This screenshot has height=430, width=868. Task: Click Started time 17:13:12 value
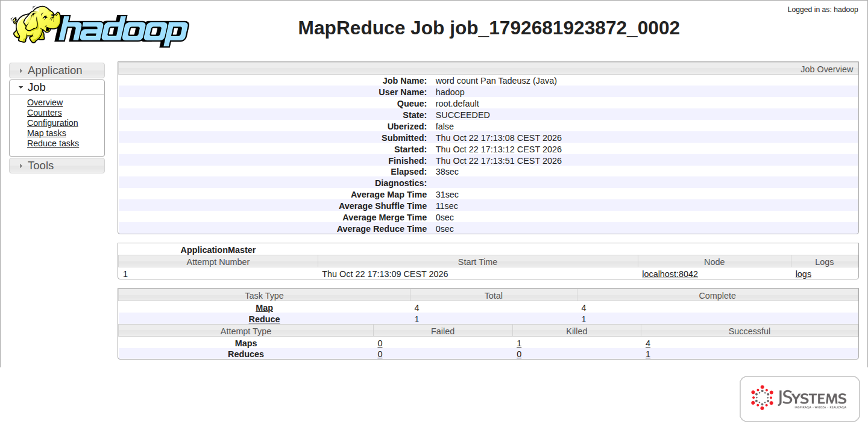pos(498,149)
